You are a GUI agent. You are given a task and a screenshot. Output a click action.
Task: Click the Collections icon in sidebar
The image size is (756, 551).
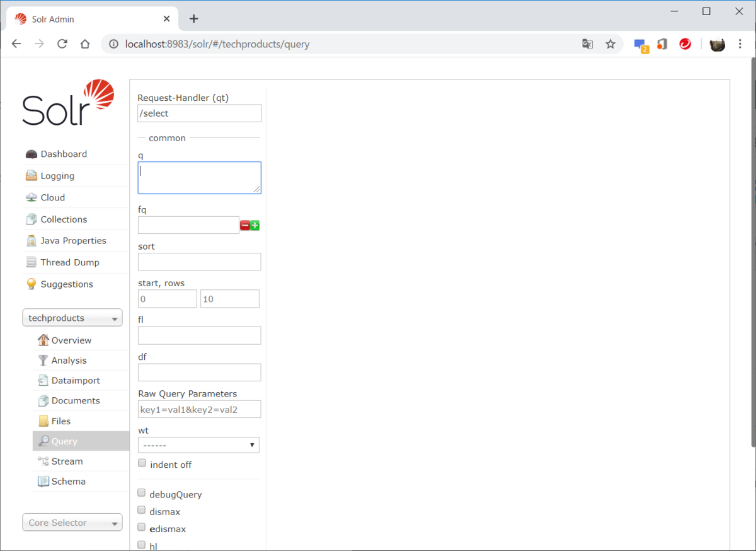(x=31, y=219)
